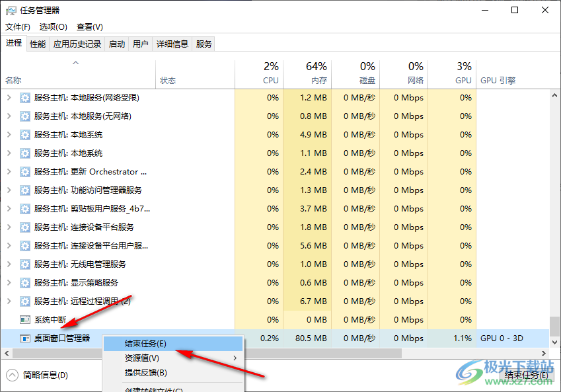Click the horizontal scrollbar thumb
The image size is (561, 392).
(x=207, y=354)
